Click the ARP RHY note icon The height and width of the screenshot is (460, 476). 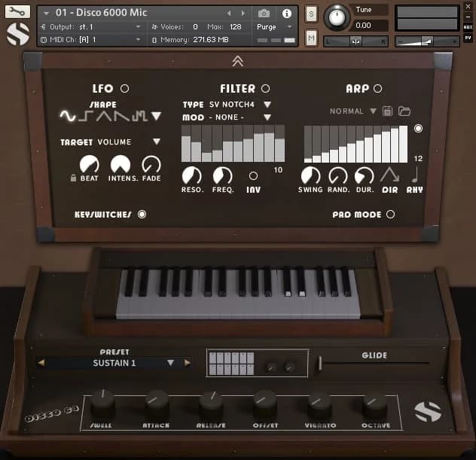point(414,175)
